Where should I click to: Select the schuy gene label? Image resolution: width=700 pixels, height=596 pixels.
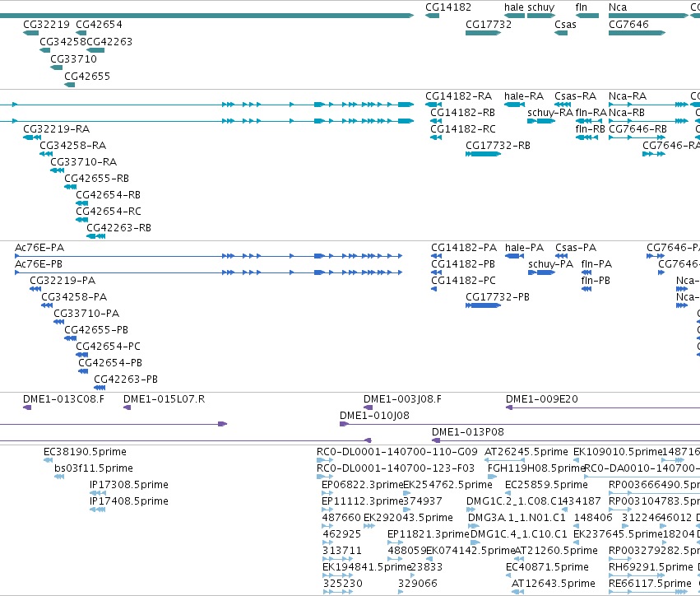(540, 7)
